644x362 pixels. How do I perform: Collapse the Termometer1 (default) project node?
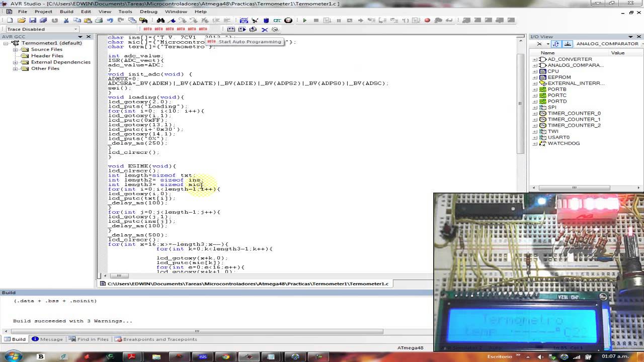(x=6, y=43)
